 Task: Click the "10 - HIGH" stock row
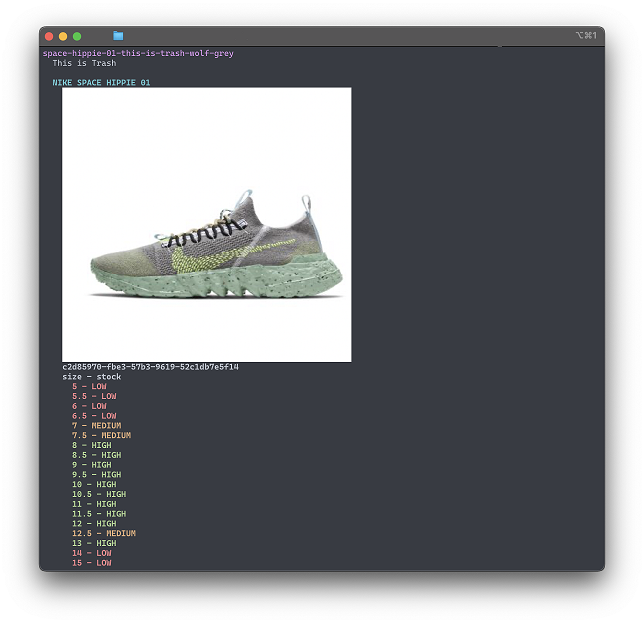pyautogui.click(x=94, y=485)
